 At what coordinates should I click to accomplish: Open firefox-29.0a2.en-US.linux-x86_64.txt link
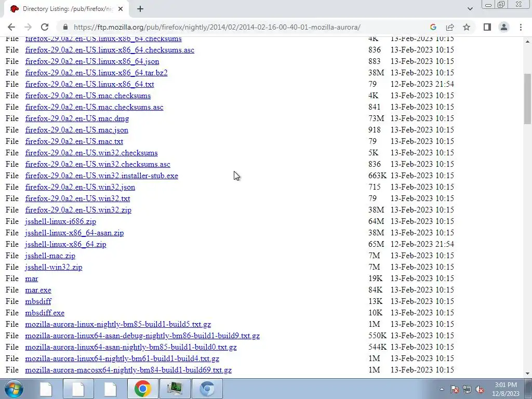tap(89, 84)
